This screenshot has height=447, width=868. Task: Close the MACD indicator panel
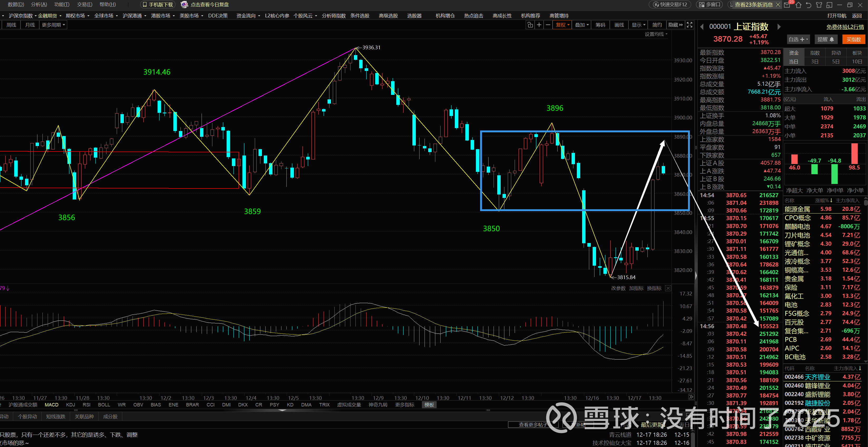click(668, 288)
